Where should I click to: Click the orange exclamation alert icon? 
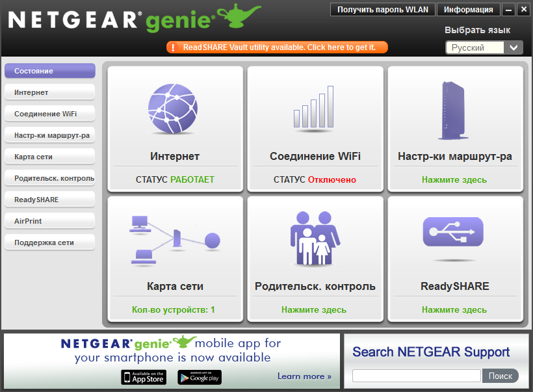(173, 47)
